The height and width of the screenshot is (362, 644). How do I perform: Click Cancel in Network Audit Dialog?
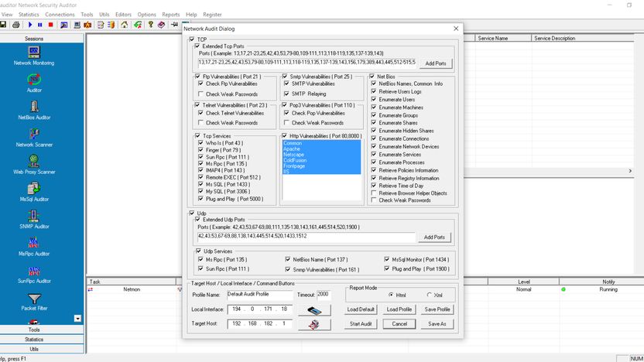399,324
